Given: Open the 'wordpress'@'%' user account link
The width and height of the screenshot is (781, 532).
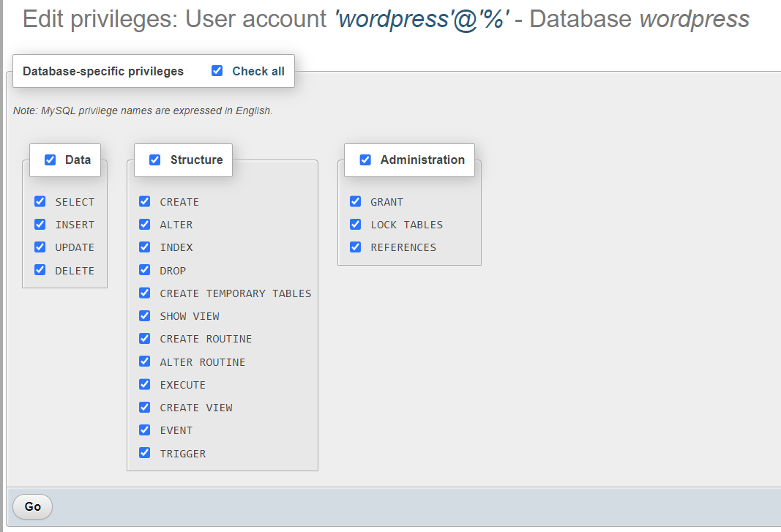Looking at the screenshot, I should coord(422,20).
